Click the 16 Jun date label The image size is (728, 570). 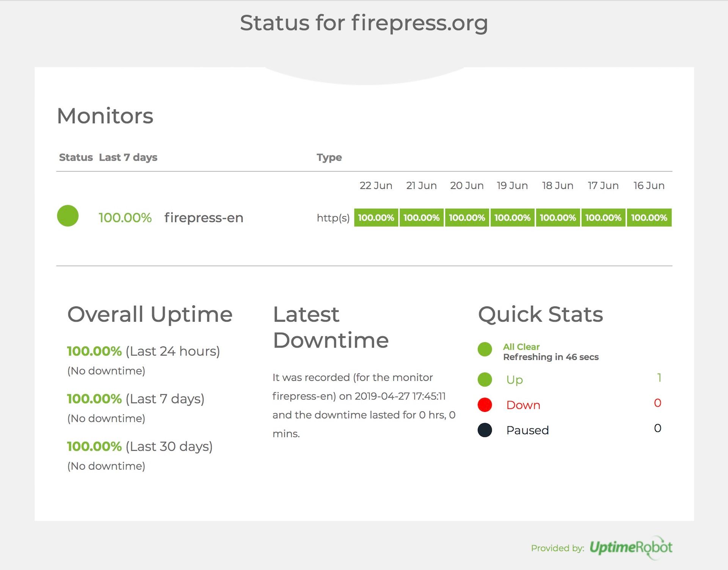649,185
